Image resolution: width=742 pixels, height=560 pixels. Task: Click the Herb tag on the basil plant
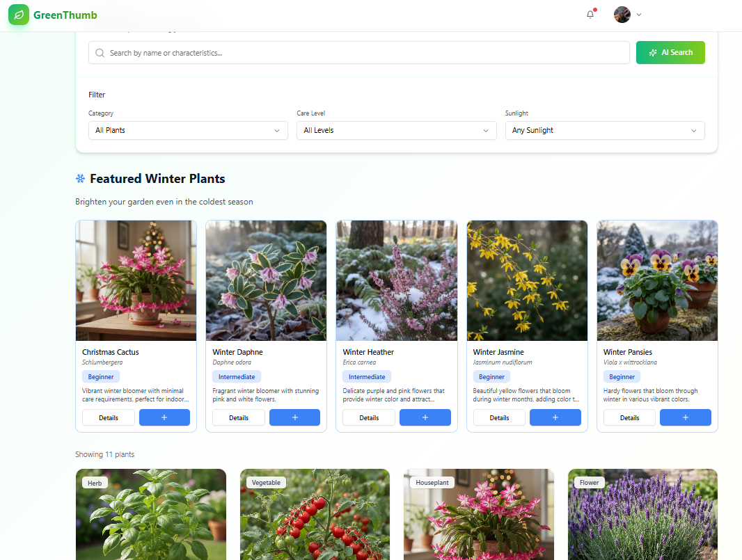(x=94, y=482)
